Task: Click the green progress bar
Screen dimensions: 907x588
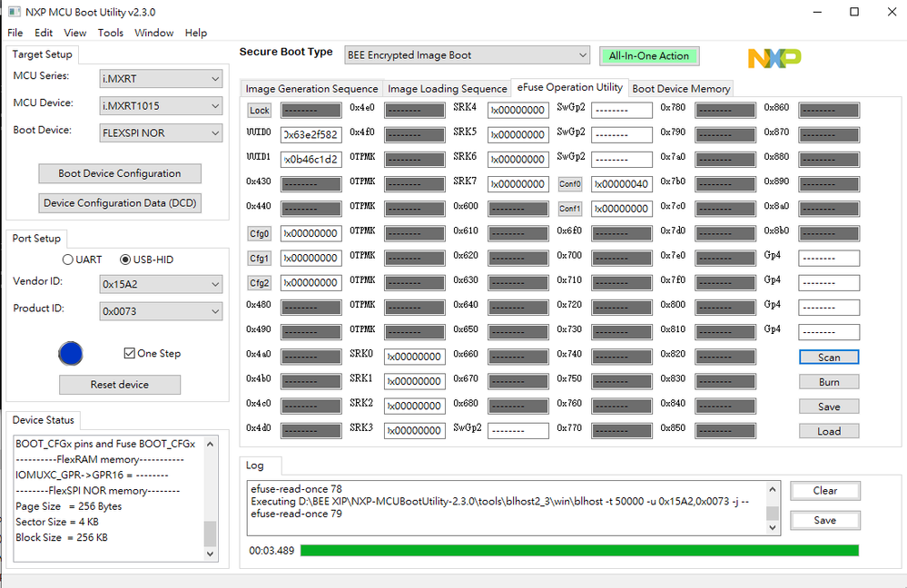Action: point(579,551)
